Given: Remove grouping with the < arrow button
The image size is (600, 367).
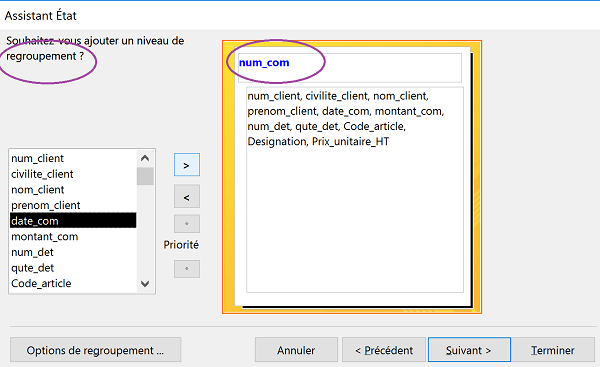Looking at the screenshot, I should pyautogui.click(x=187, y=197).
